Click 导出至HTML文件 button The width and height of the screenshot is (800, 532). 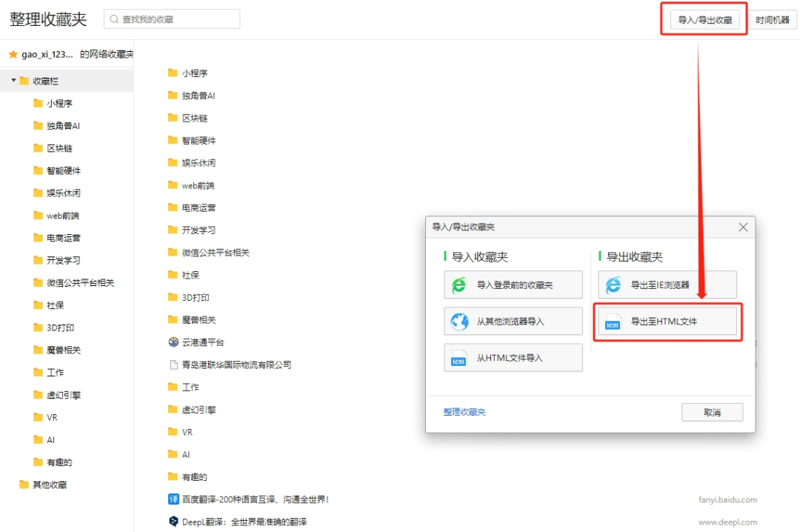point(667,322)
